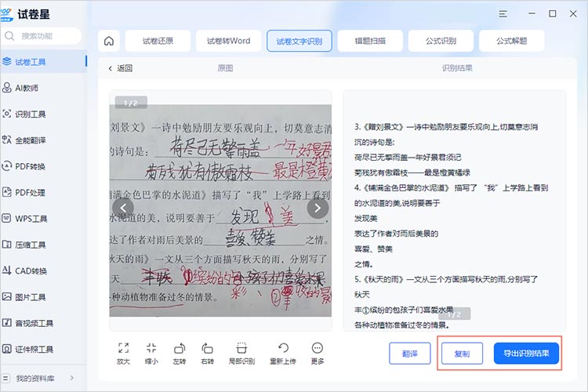Rotate image left with 左转

(x=180, y=354)
